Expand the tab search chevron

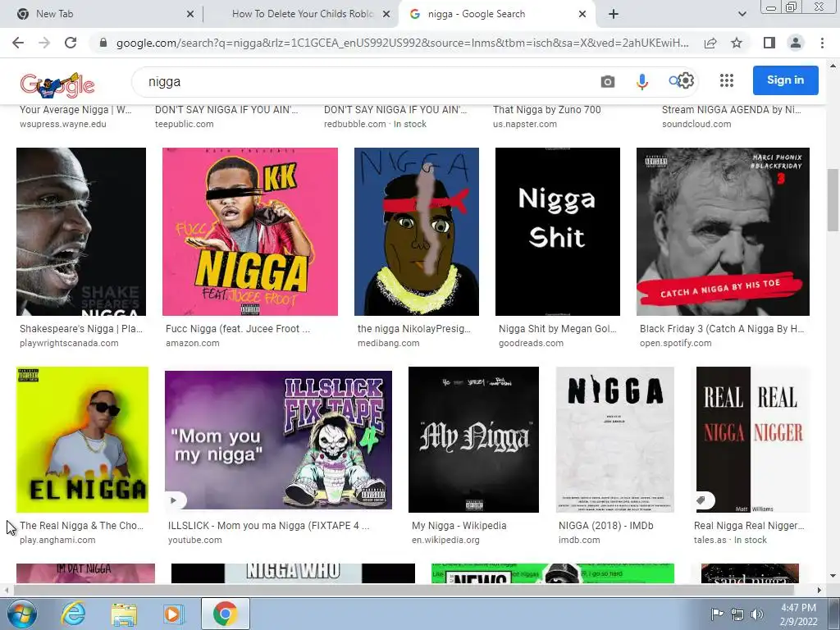tap(742, 15)
